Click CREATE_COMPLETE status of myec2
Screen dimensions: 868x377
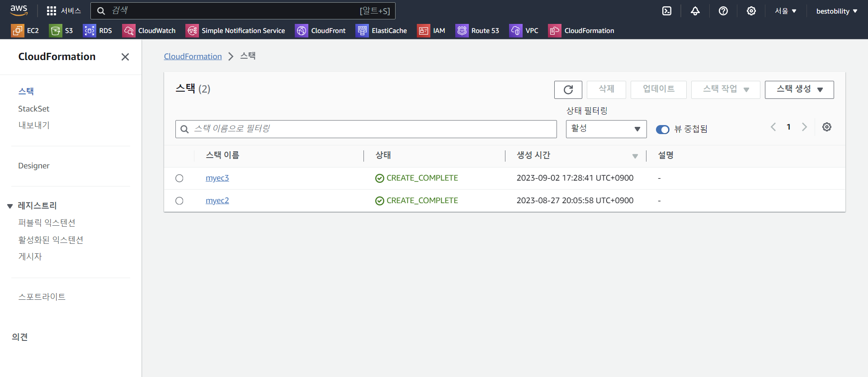click(417, 201)
